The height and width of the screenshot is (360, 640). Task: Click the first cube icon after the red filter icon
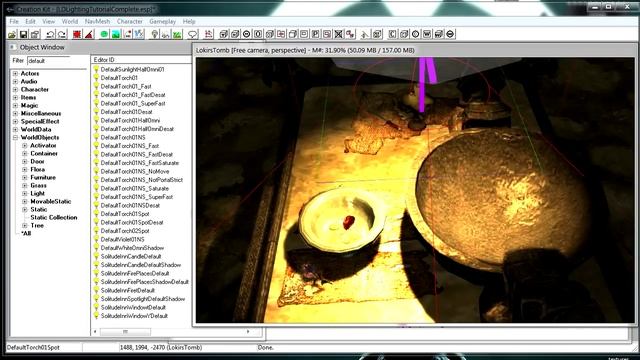[223, 34]
